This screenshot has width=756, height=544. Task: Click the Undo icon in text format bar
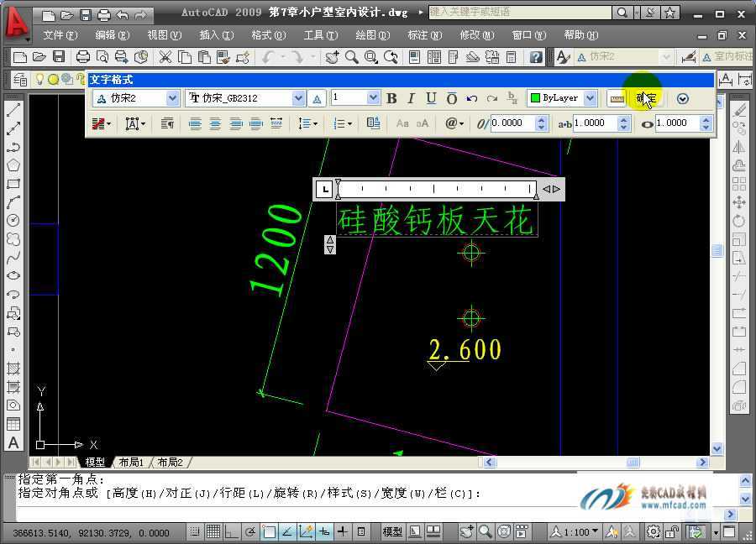(x=471, y=98)
